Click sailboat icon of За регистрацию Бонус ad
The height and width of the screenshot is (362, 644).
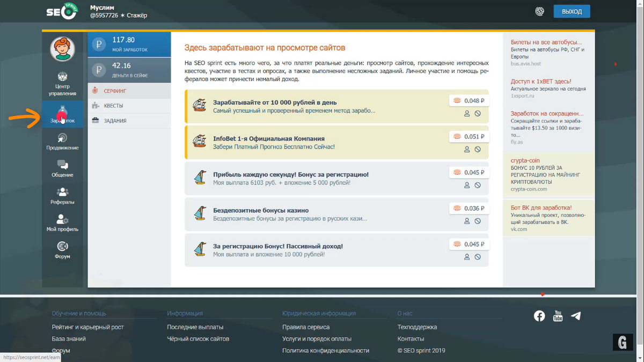point(200,249)
